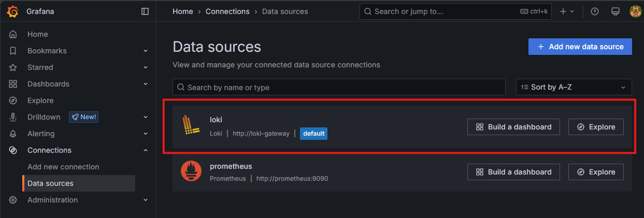Expand the Bookmarks section chevron
The height and width of the screenshot is (218, 644).
coord(146,51)
